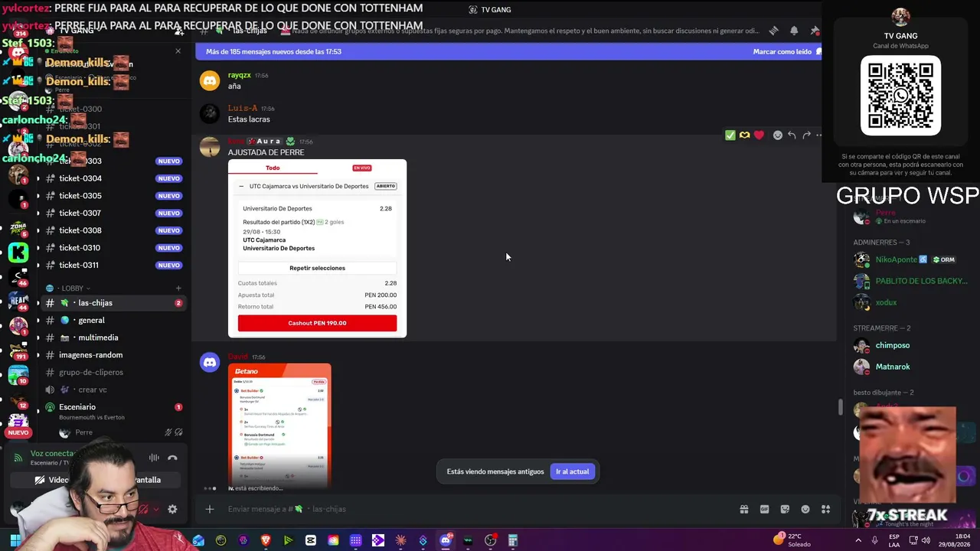The width and height of the screenshot is (980, 551).
Task: Open the Windows Start menu
Action: click(x=15, y=540)
